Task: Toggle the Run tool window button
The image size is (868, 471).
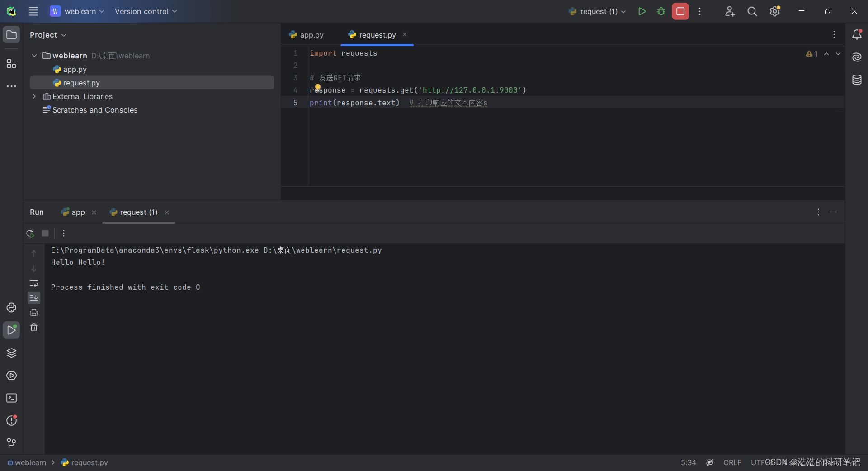Action: 11,330
